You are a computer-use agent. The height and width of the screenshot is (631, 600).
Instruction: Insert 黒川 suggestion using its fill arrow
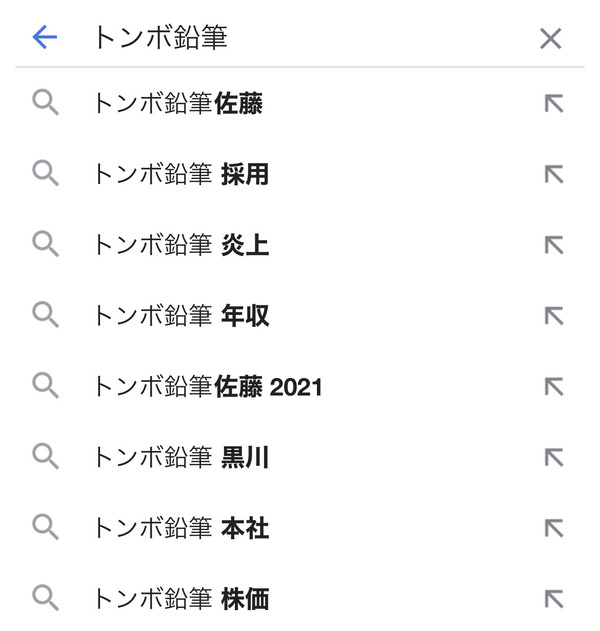[x=554, y=458]
